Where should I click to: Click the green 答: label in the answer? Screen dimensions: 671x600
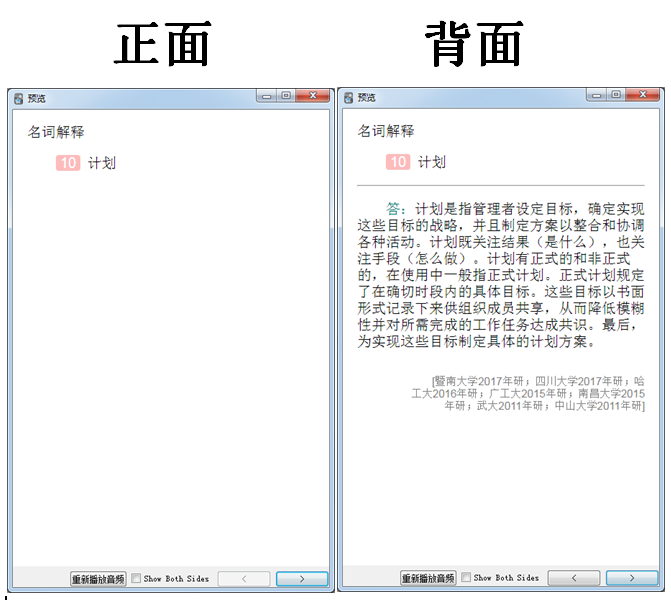pos(396,209)
